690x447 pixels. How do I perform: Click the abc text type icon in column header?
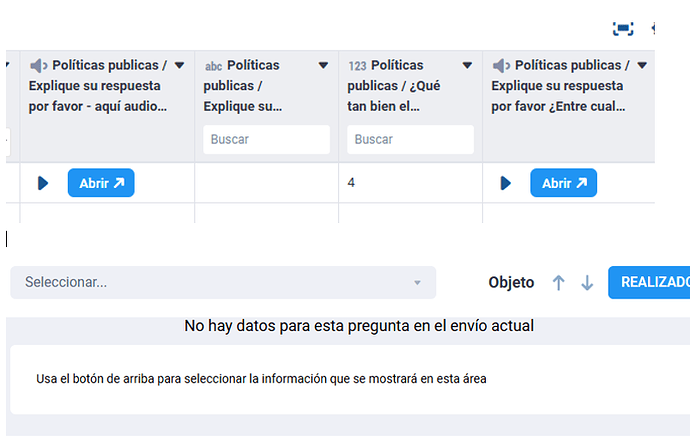[213, 66]
